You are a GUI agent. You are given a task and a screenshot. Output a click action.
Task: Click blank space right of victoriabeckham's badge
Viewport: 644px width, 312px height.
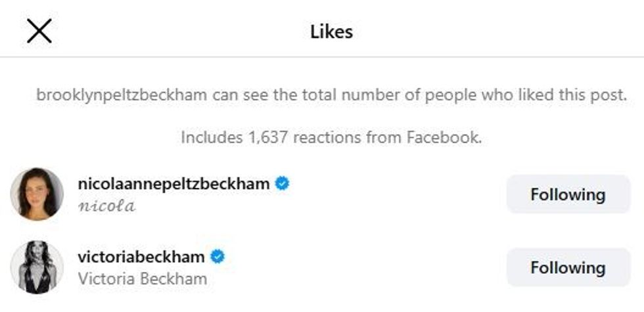361,257
